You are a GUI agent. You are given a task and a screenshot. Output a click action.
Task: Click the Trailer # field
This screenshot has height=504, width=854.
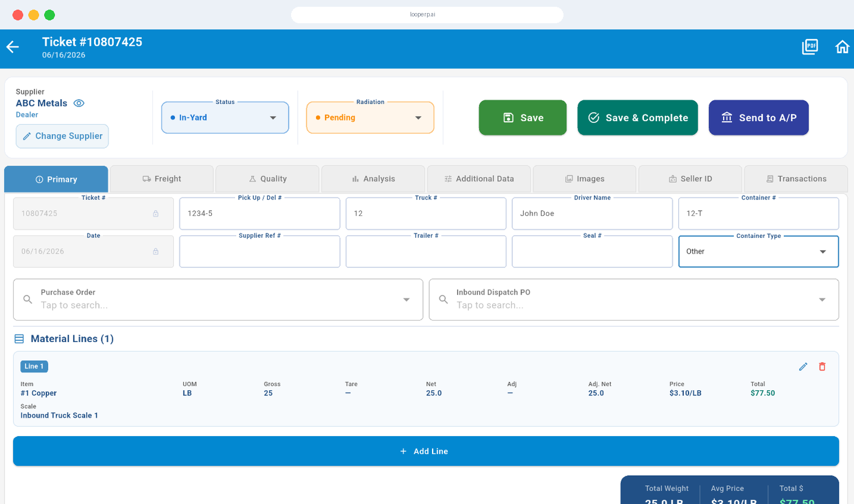tap(426, 251)
